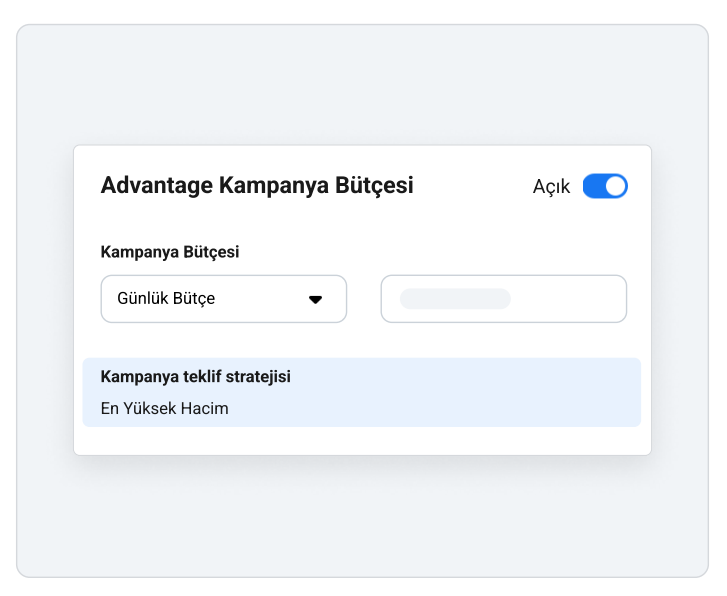Image resolution: width=727 pixels, height=596 pixels.
Task: Click the blue track of the Açık switch
Action: [594, 186]
